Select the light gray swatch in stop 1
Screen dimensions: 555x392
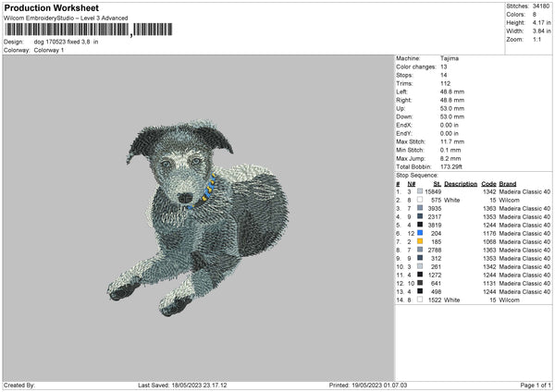point(420,191)
